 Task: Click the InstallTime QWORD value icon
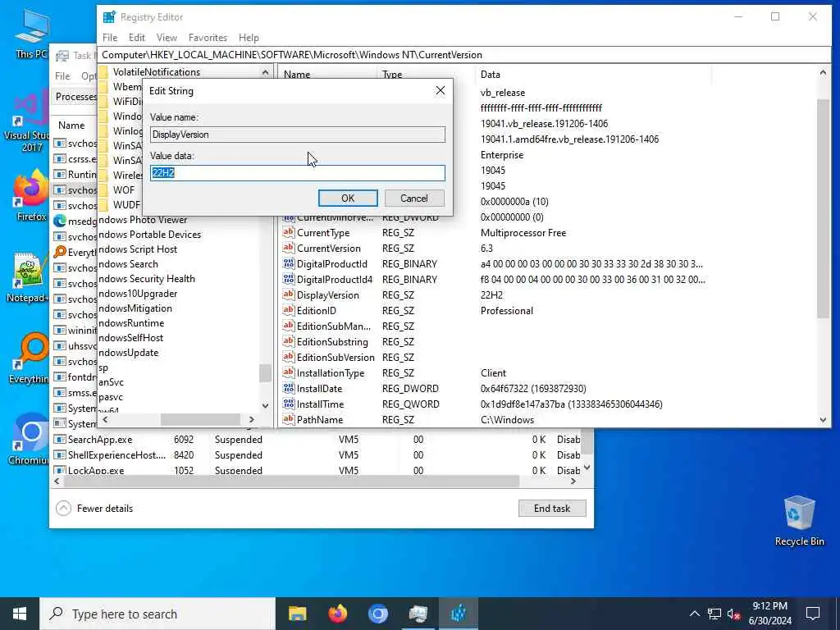pyautogui.click(x=289, y=404)
